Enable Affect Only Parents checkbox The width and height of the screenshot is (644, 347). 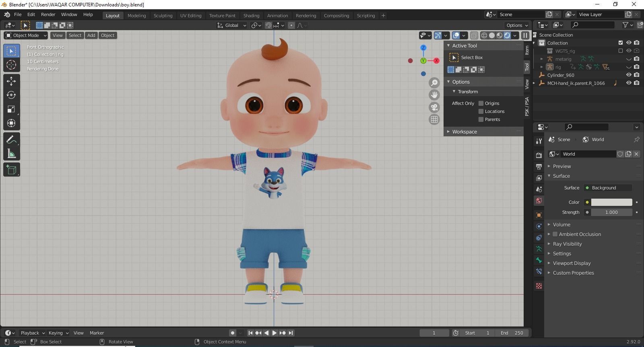coord(481,119)
